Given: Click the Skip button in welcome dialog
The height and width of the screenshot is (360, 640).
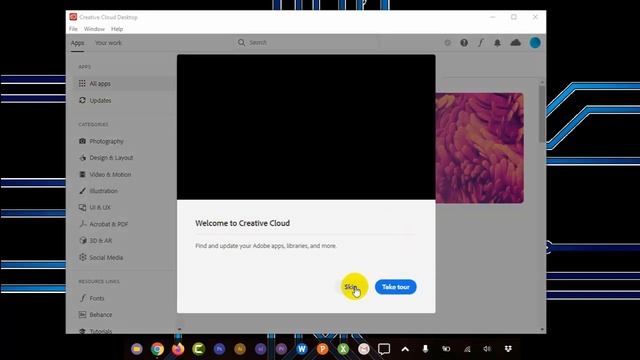Looking at the screenshot, I should [351, 287].
